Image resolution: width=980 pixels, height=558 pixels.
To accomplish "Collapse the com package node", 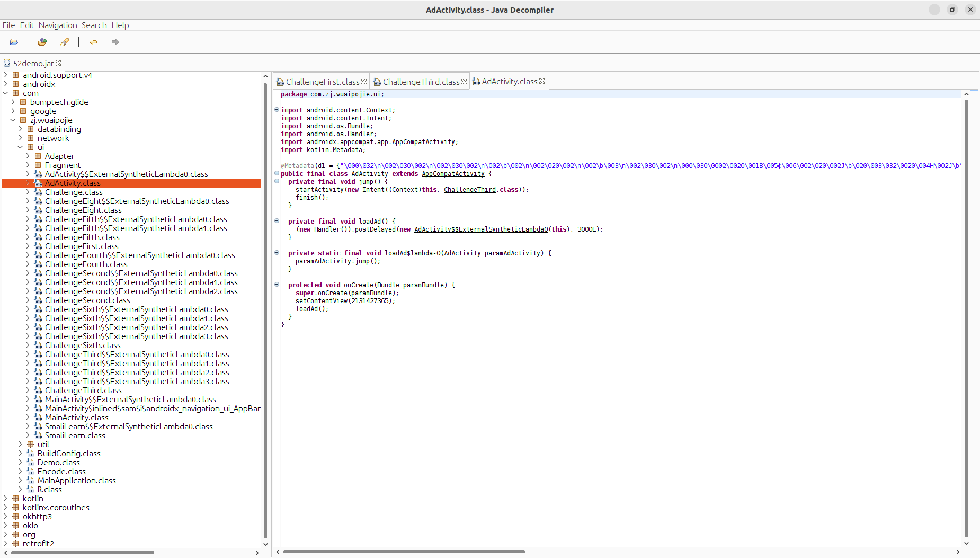I will (x=6, y=93).
